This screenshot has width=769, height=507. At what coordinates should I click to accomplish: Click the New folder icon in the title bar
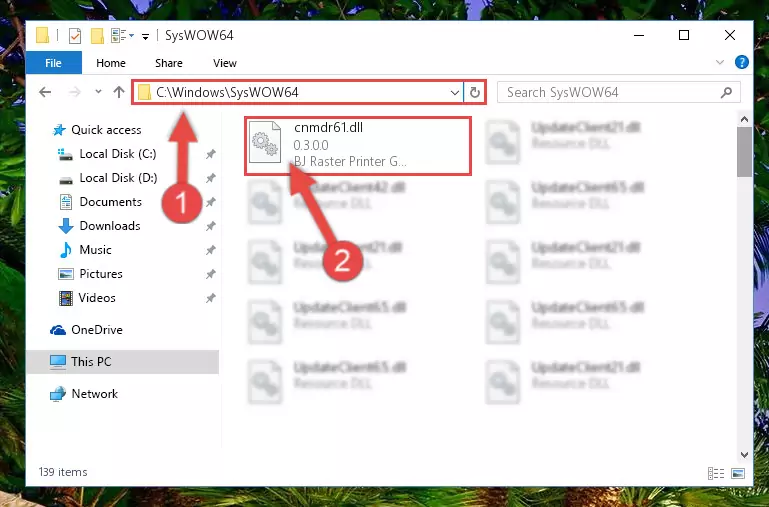click(x=97, y=36)
